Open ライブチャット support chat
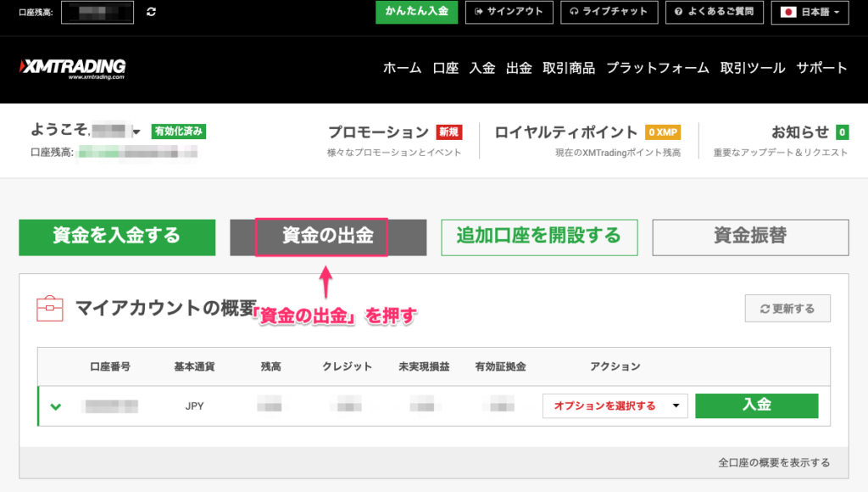The height and width of the screenshot is (492, 868). (x=609, y=12)
